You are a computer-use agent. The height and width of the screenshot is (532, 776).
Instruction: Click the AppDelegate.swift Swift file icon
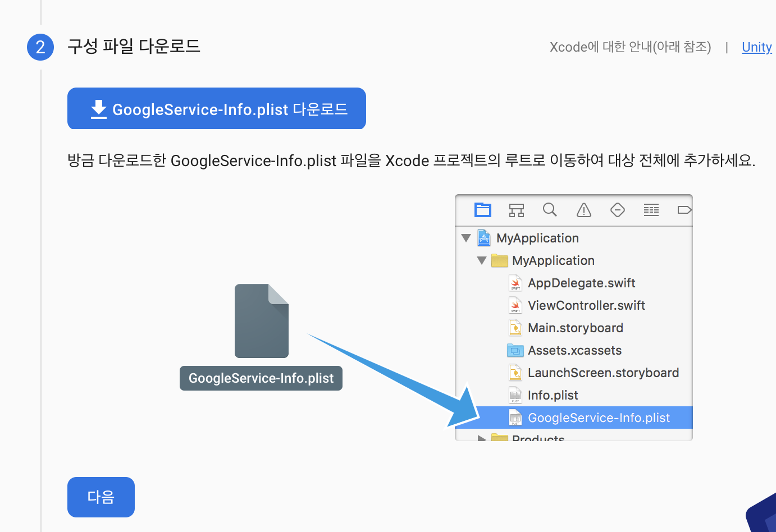tap(515, 283)
